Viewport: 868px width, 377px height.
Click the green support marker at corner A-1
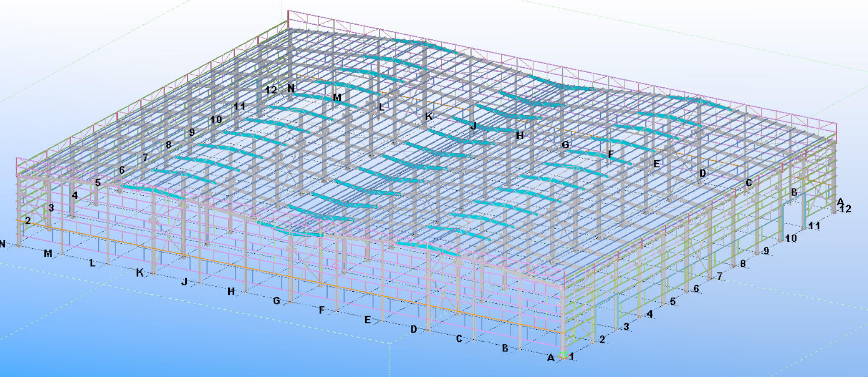[563, 355]
